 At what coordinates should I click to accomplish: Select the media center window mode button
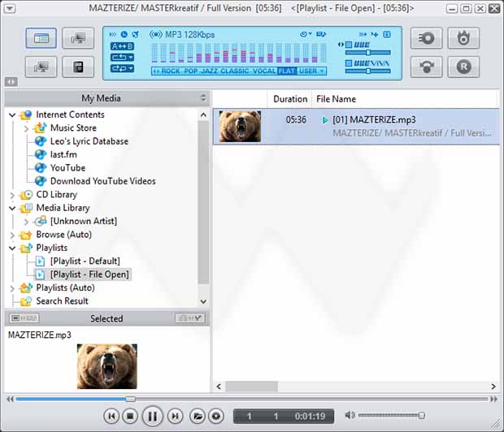tap(41, 38)
